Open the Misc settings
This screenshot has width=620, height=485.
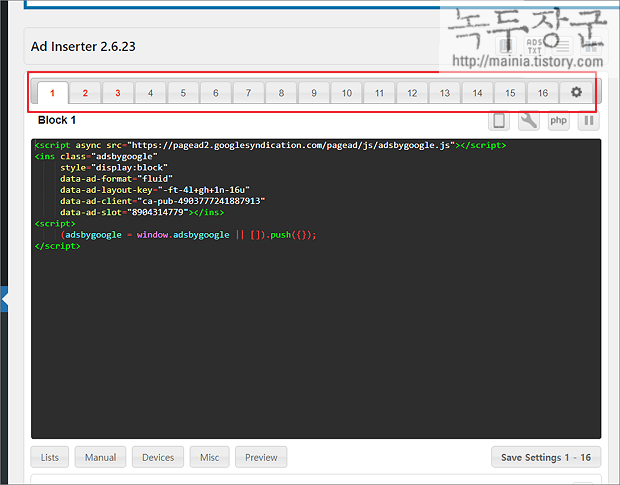coord(210,457)
